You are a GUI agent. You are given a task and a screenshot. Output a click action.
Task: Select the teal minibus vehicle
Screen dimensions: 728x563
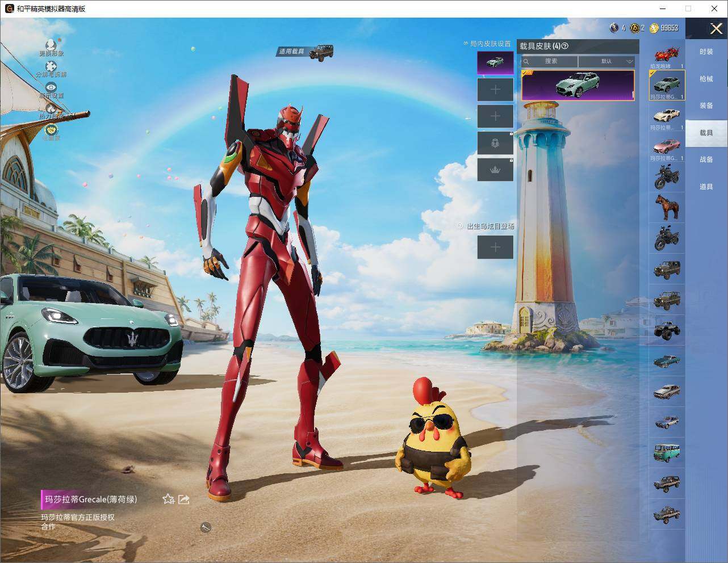tap(667, 452)
